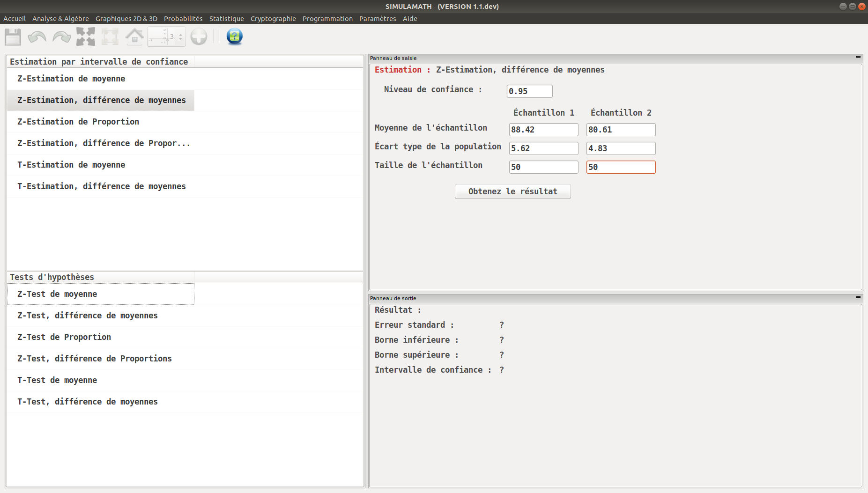Open the Accueil menu
Image resolution: width=868 pixels, height=493 pixels.
pos(15,19)
